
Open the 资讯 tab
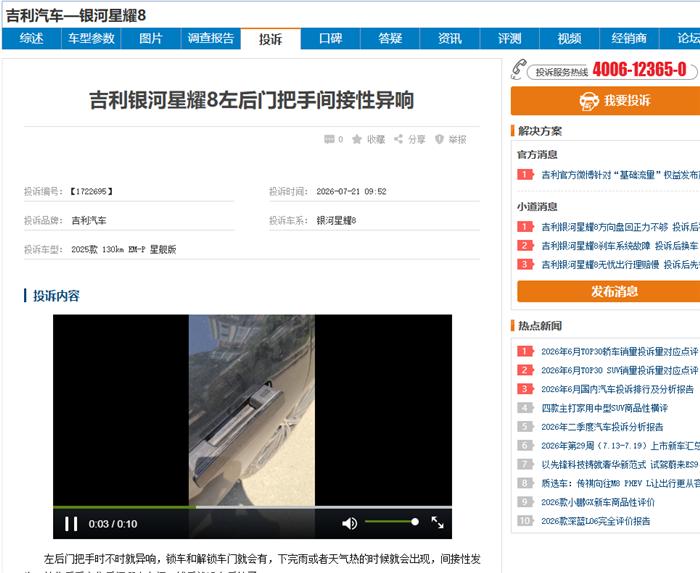pos(450,38)
